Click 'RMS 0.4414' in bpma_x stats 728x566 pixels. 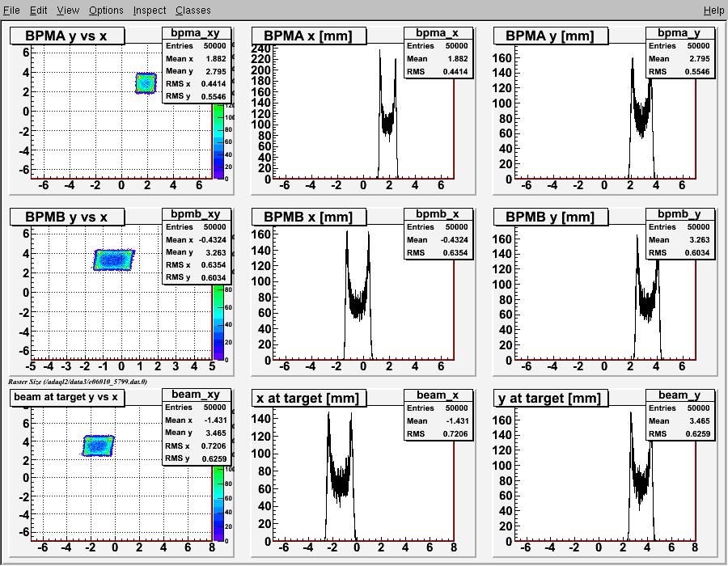pyautogui.click(x=438, y=72)
